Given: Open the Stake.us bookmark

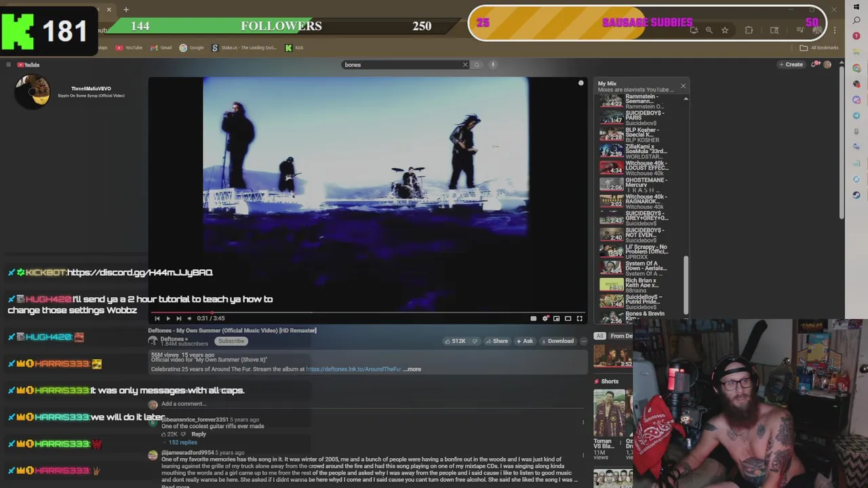Looking at the screenshot, I should coord(244,47).
